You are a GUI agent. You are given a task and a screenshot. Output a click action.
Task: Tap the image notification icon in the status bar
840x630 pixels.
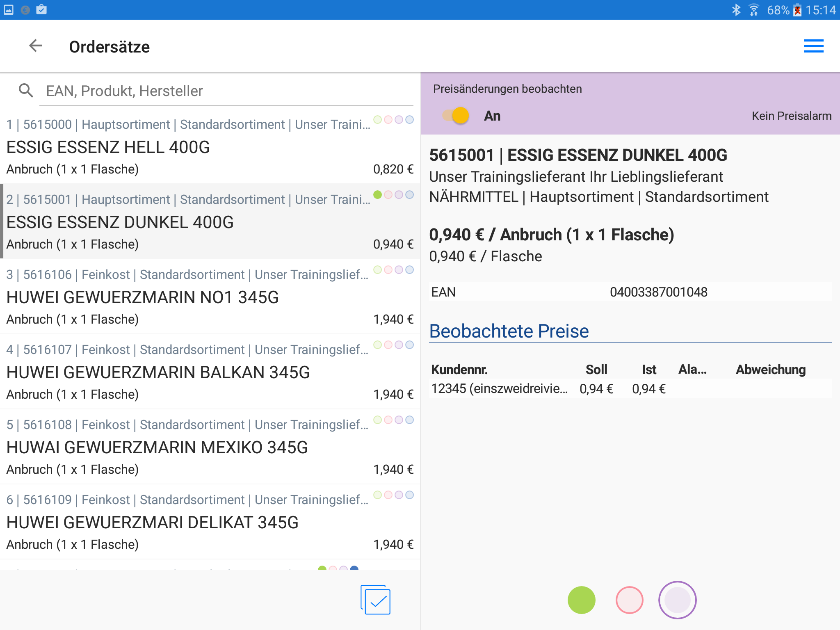point(9,10)
